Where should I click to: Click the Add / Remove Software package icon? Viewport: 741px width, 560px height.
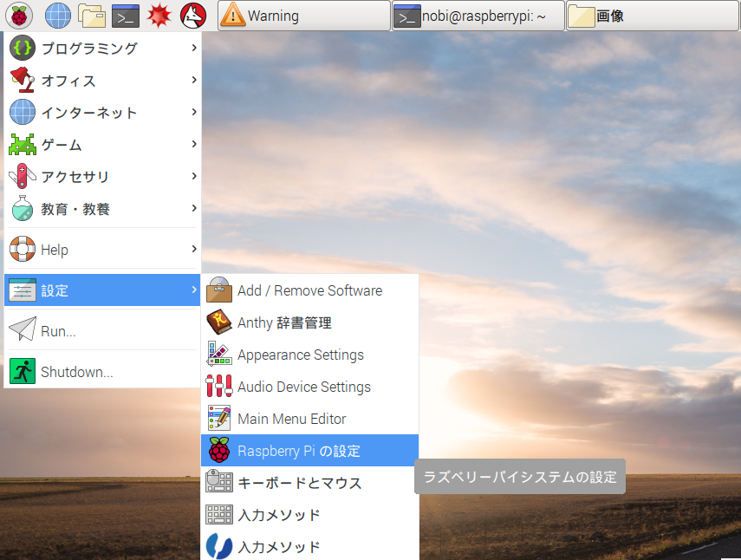pyautogui.click(x=219, y=290)
